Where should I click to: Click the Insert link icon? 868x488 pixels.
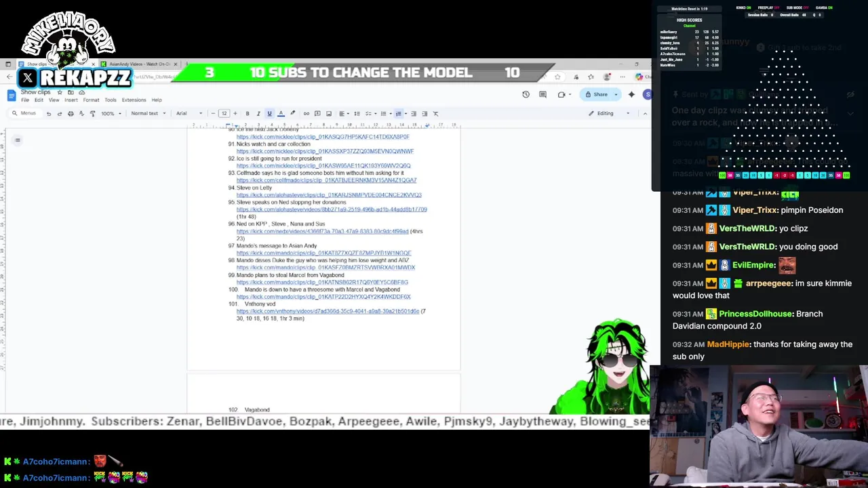[307, 114]
